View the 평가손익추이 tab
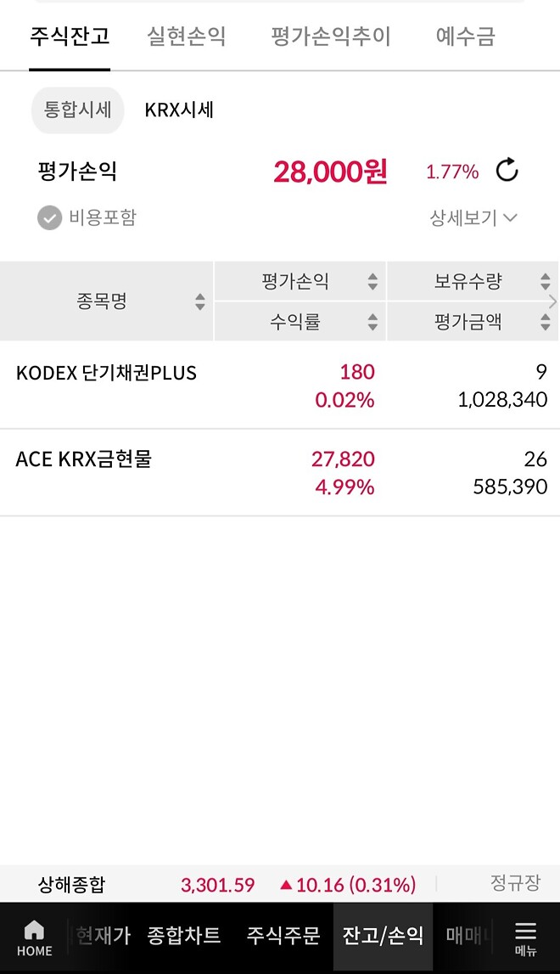Screen dimensions: 560x974 tap(331, 37)
